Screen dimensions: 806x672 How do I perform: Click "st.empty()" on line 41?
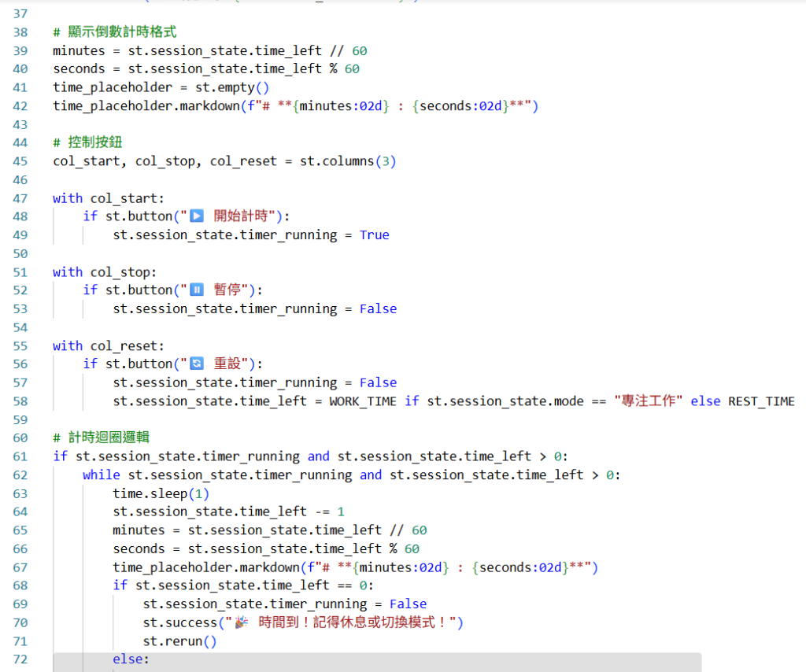click(x=232, y=87)
